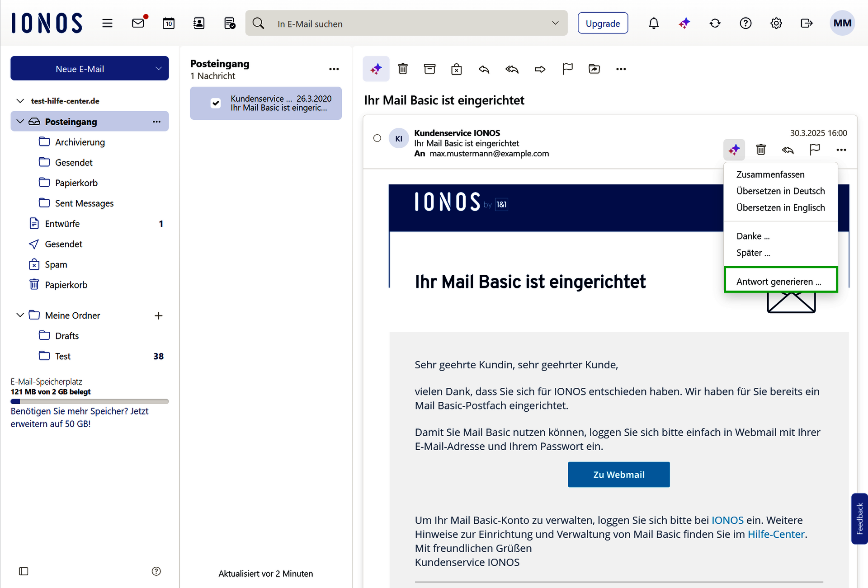The image size is (868, 588).
Task: Sign out with the logout icon
Action: 807,23
